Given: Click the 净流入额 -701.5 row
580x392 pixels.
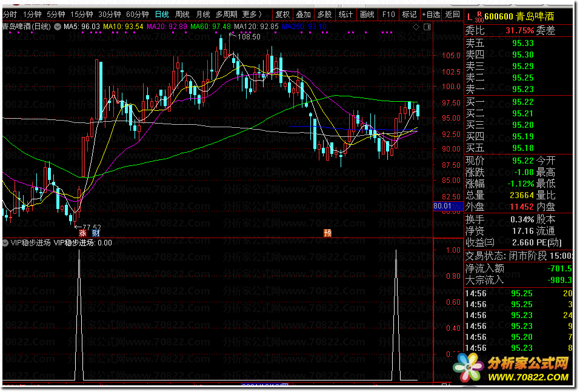Looking at the screenshot, I should (518, 268).
